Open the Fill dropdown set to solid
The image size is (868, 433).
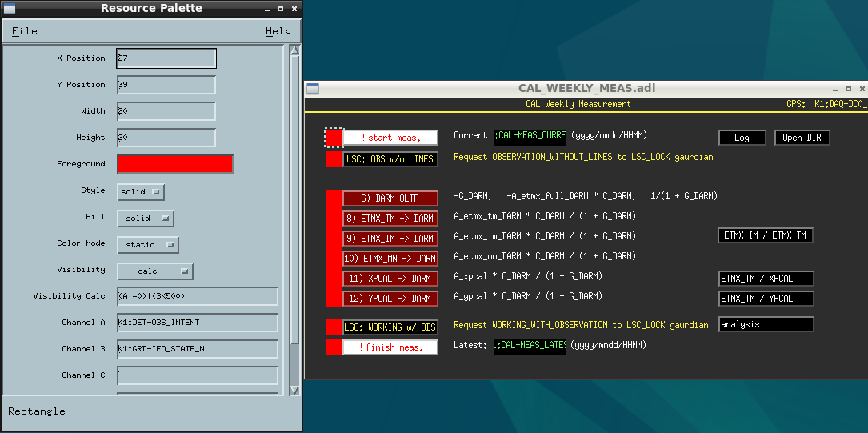click(146, 219)
